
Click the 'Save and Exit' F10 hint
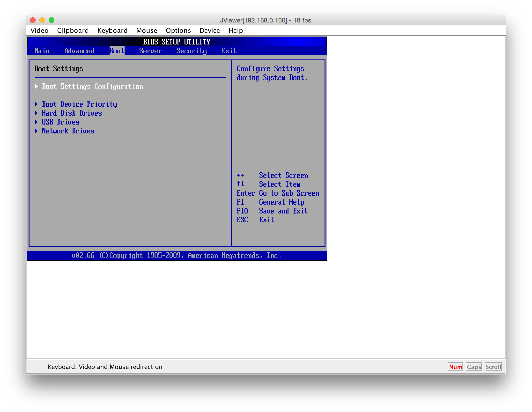pyautogui.click(x=284, y=211)
